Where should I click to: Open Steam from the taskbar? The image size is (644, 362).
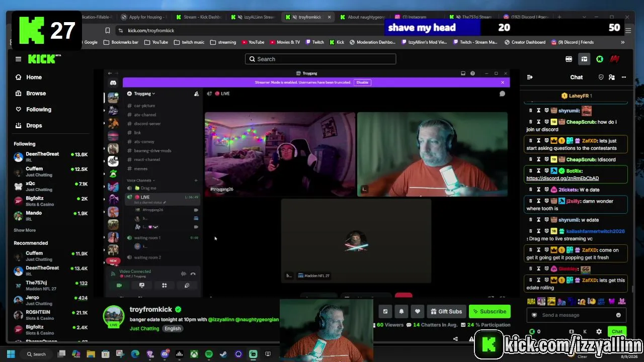(223, 354)
